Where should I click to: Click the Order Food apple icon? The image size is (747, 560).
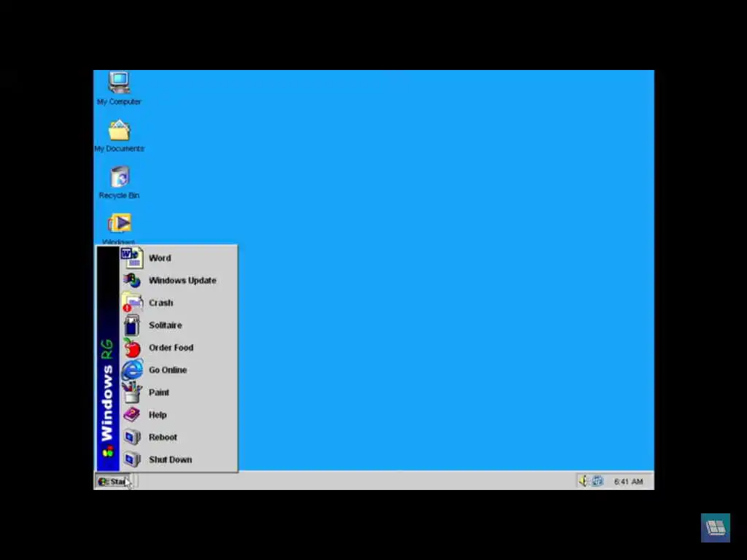tap(132, 348)
